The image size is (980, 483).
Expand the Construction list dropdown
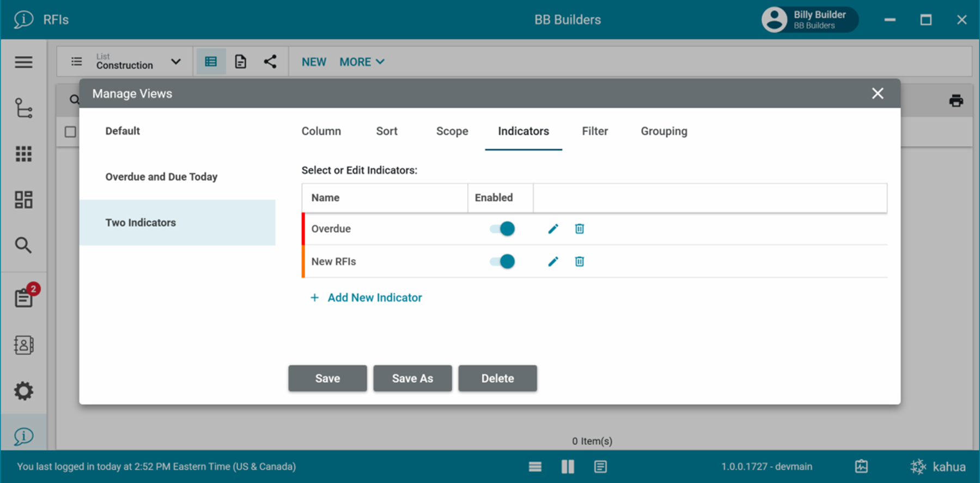click(175, 62)
